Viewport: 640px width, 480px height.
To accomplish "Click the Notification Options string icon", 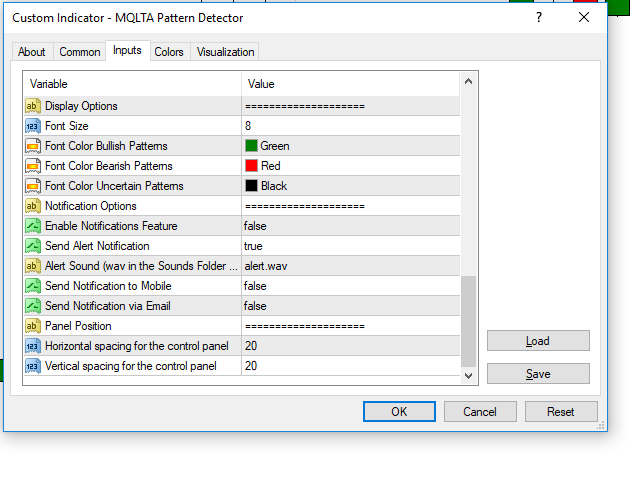I will click(x=33, y=206).
